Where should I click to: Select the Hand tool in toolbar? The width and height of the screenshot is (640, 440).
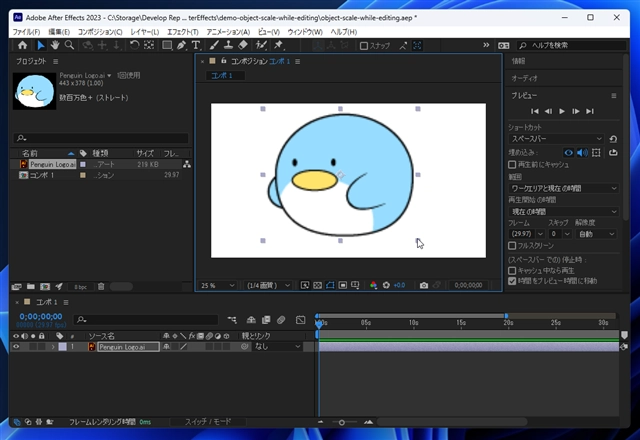[54, 45]
